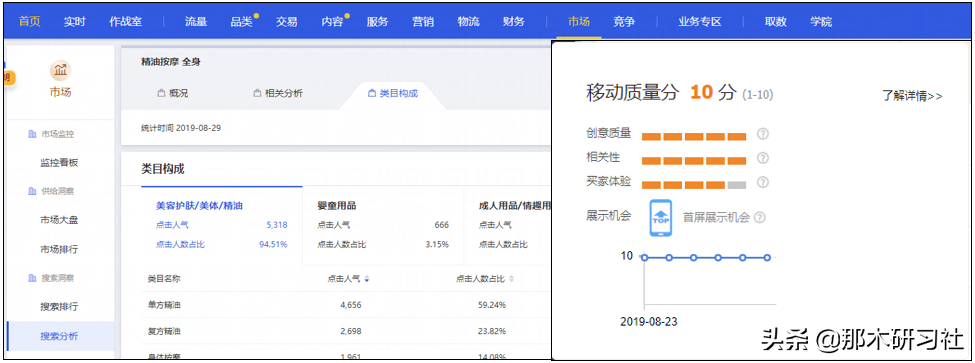Open the 业务专区 navigation item

click(x=700, y=22)
